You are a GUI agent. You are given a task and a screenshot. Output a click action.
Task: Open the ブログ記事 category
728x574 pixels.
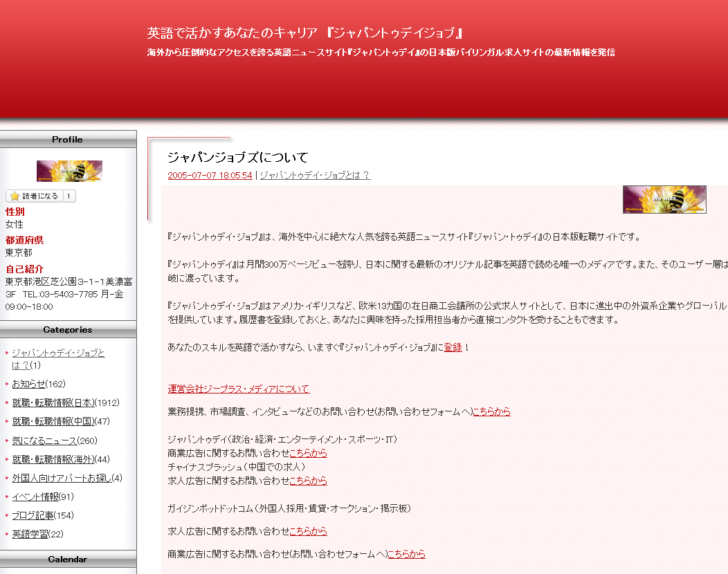click(x=33, y=515)
